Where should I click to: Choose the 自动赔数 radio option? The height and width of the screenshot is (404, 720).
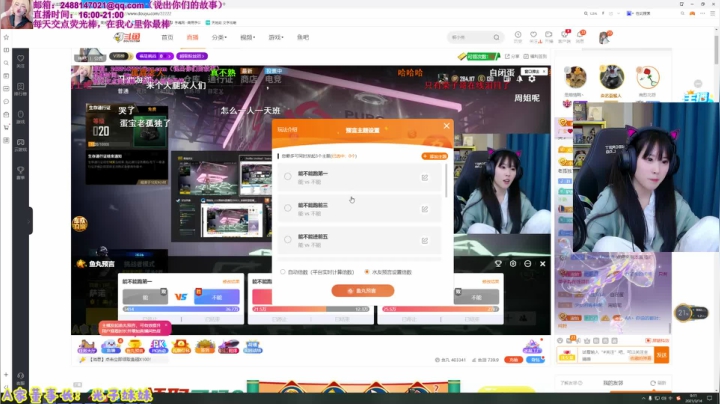[x=283, y=272]
